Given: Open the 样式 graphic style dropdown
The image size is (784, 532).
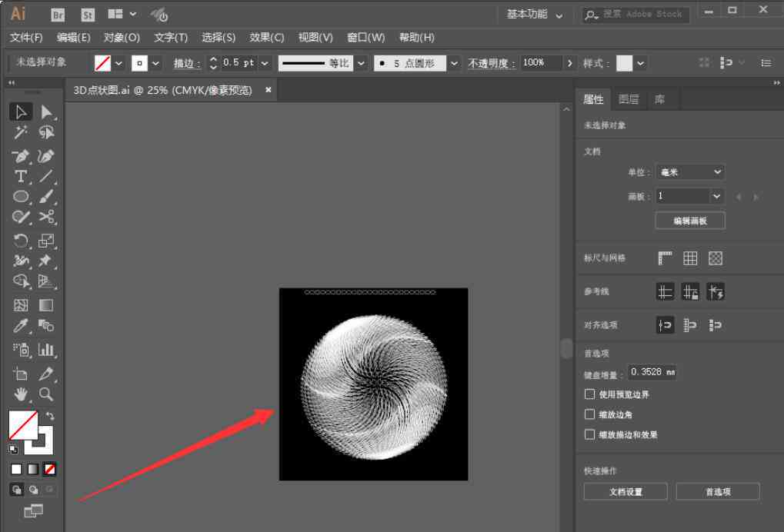Looking at the screenshot, I should pyautogui.click(x=640, y=64).
